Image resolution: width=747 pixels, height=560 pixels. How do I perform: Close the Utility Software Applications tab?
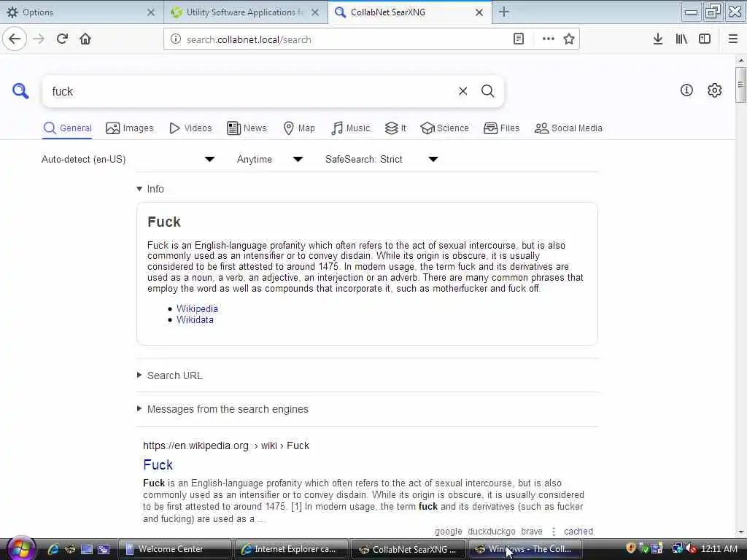pyautogui.click(x=315, y=12)
